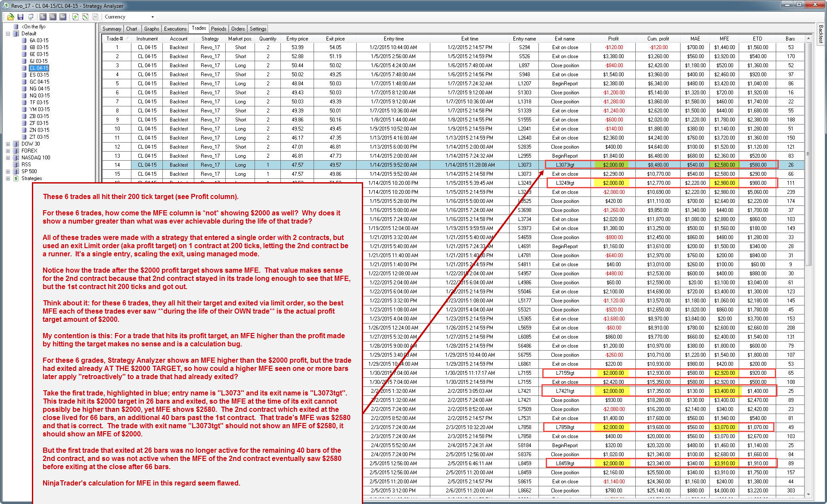
Task: Open the Executions tab
Action: coord(175,29)
